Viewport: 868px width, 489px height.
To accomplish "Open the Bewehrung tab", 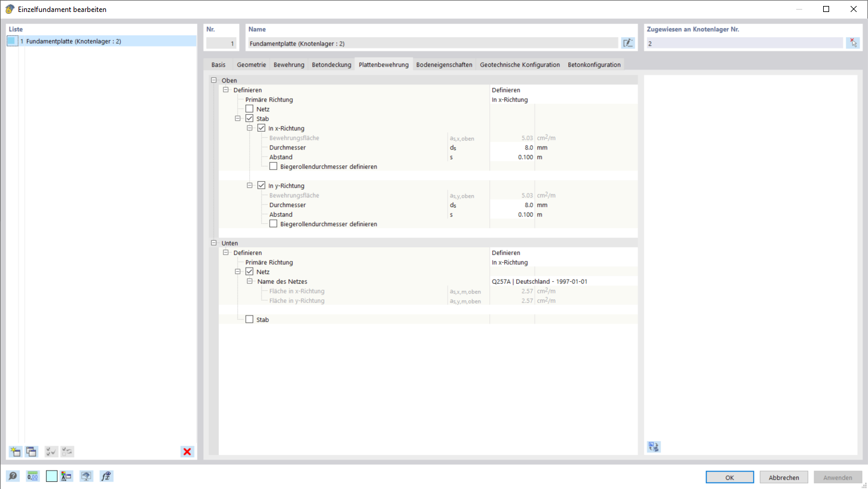I will [289, 65].
